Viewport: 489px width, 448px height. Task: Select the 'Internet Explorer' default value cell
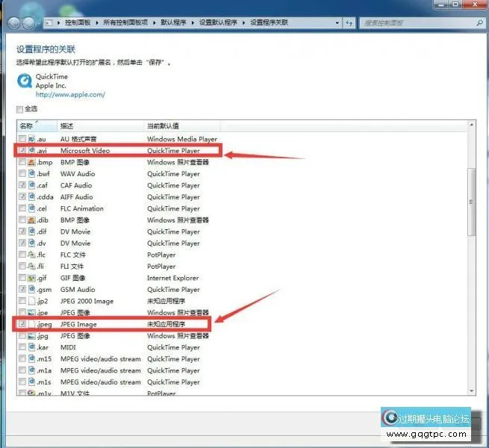click(x=172, y=278)
